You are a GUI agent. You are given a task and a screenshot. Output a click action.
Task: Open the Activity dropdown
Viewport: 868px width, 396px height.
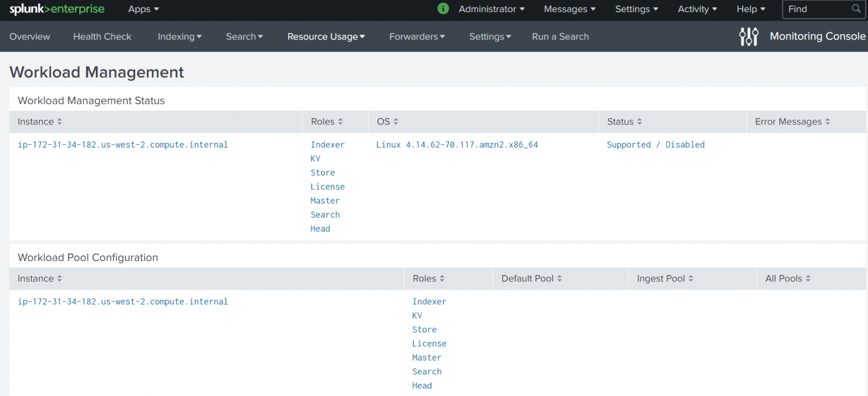point(697,9)
